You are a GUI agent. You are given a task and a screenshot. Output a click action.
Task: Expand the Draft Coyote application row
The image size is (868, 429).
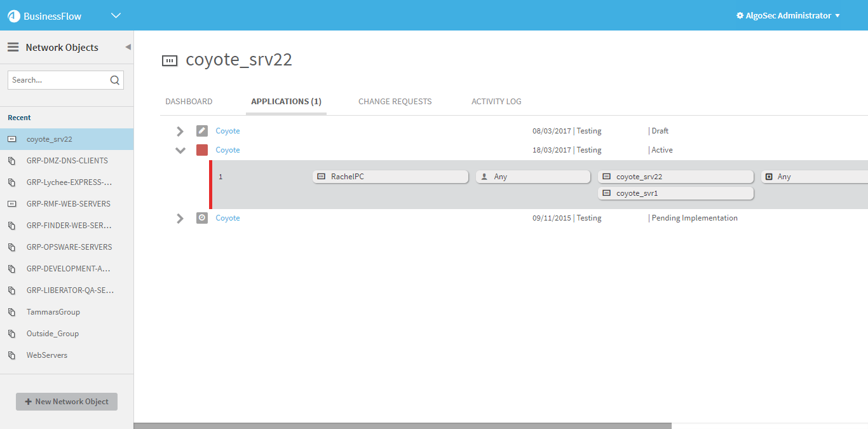180,131
